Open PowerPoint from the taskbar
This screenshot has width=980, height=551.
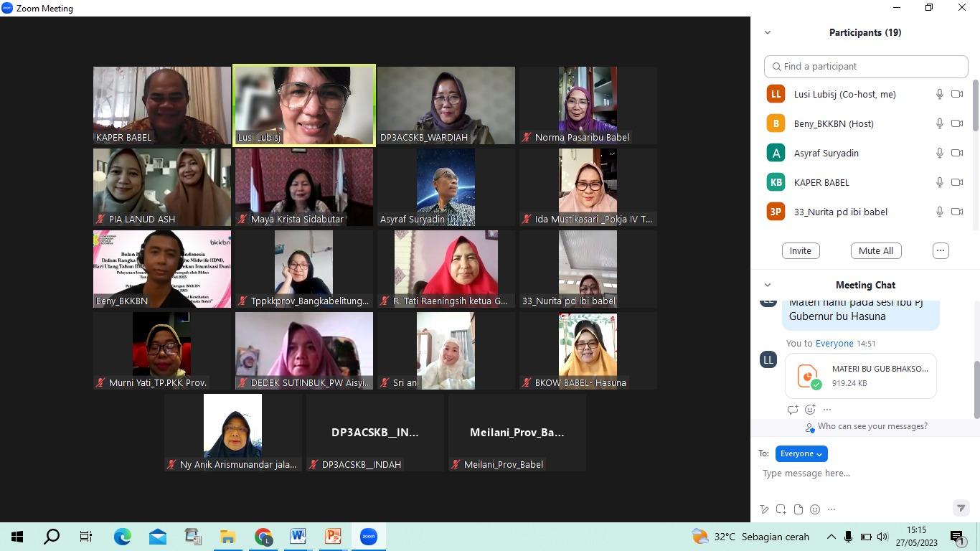coord(333,536)
